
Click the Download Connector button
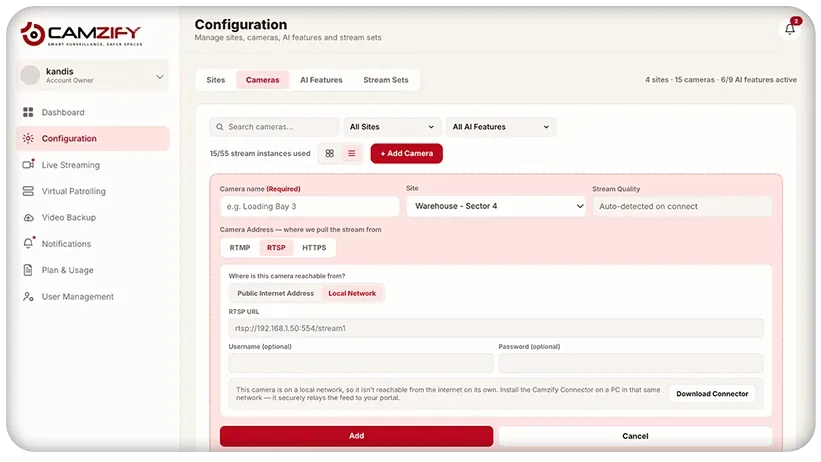coord(712,394)
